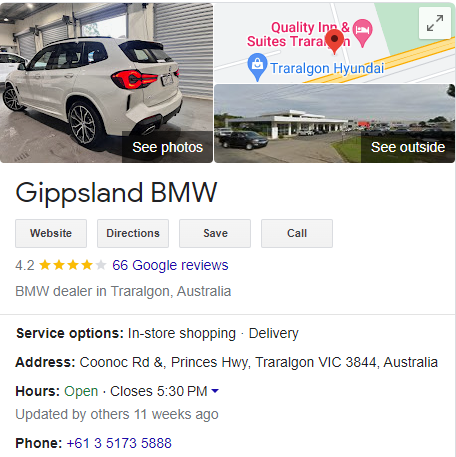Click Quality Inn & Suites map label
456x457 pixels.
pyautogui.click(x=298, y=34)
